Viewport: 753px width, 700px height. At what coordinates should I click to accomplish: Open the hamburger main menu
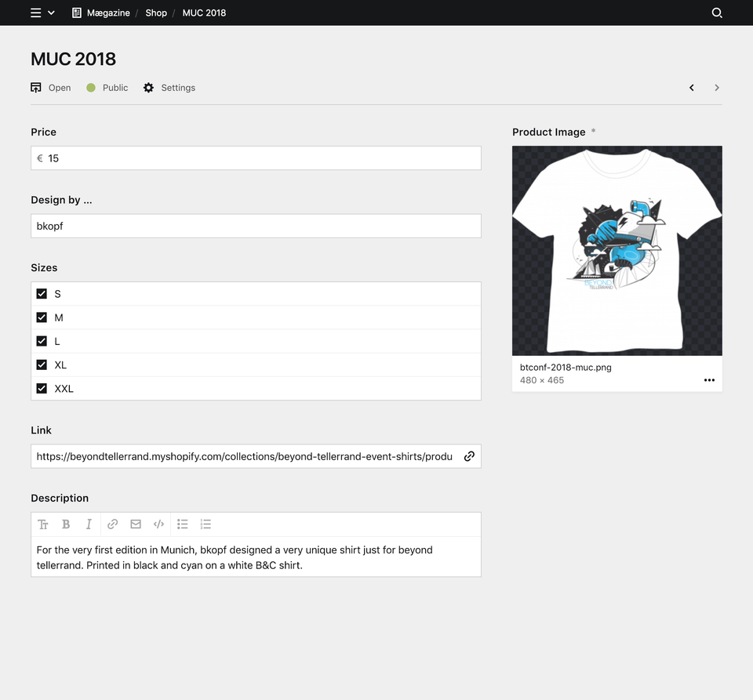coord(35,13)
